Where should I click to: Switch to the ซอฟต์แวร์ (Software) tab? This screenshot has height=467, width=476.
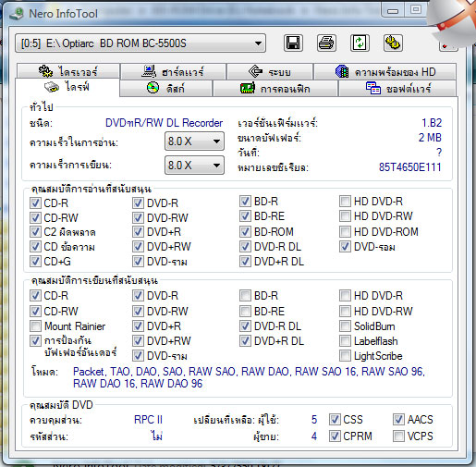click(397, 89)
